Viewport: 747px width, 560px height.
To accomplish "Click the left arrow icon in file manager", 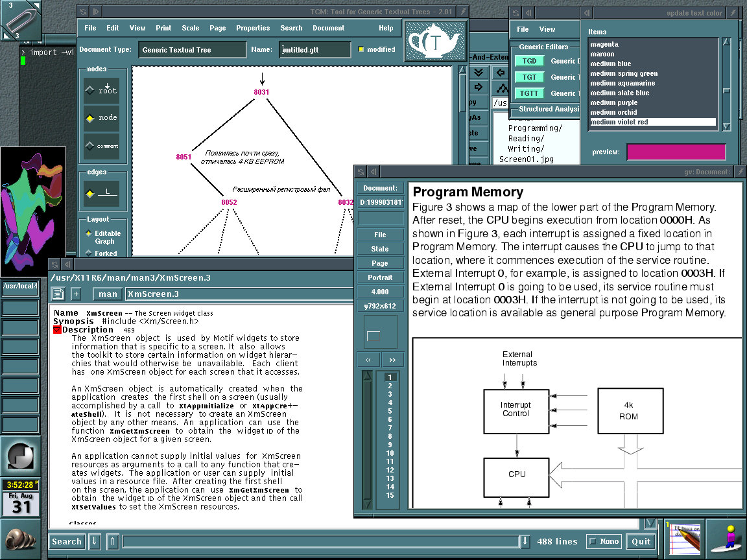I will tap(500, 73).
